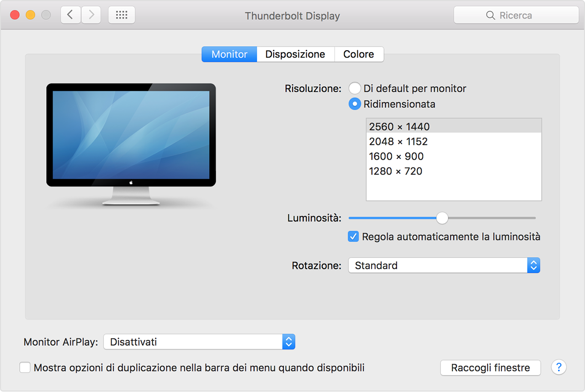The height and width of the screenshot is (392, 585).
Task: Open the Monitor AirPlay dropdown
Action: 199,342
